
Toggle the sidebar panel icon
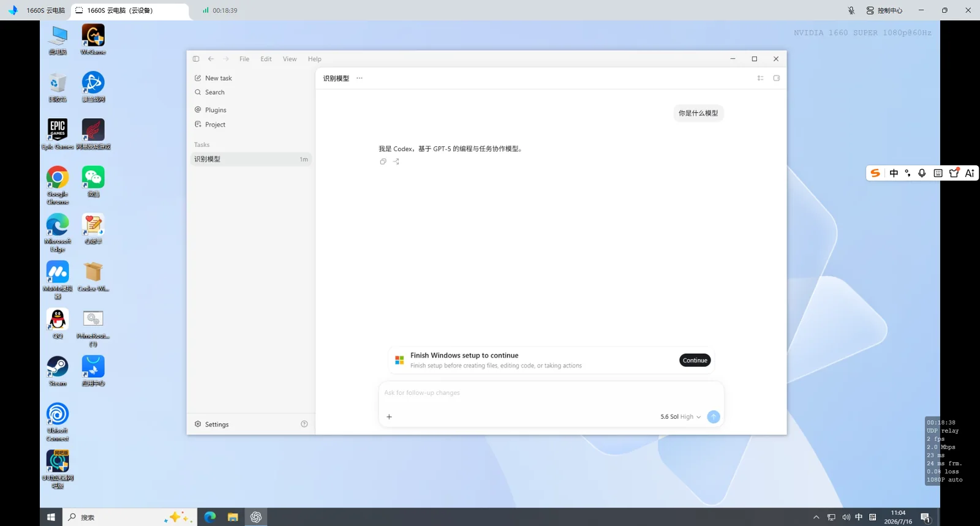click(196, 59)
